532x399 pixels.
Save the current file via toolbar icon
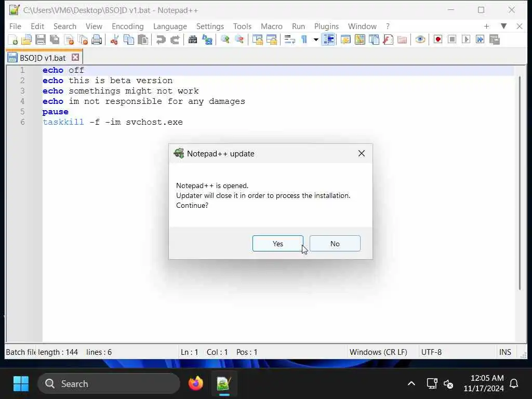pos(41,39)
